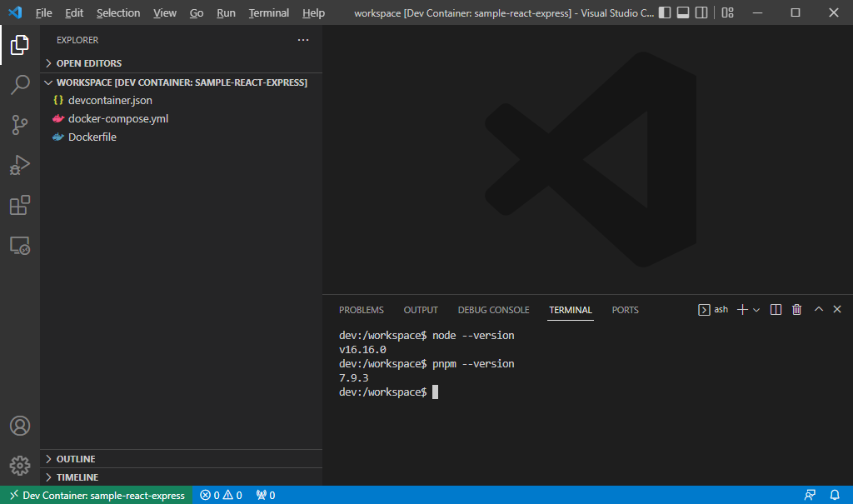Close the terminal panel
The height and width of the screenshot is (504, 853).
(x=836, y=309)
